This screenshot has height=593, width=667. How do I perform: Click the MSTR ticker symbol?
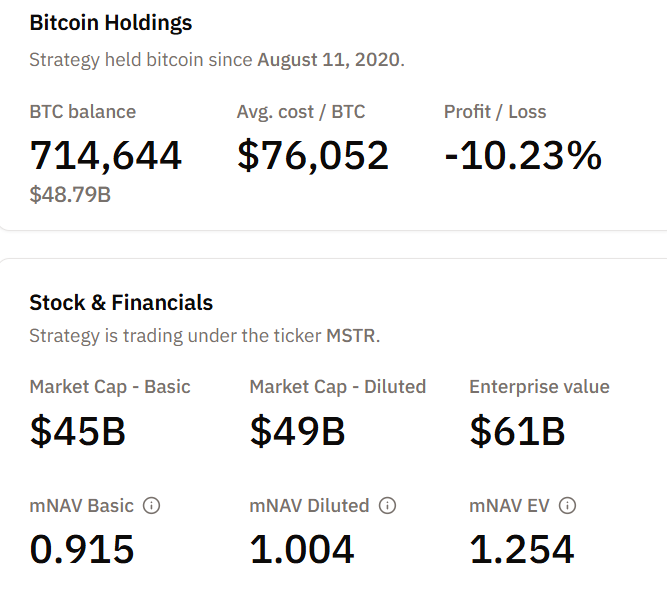(352, 336)
